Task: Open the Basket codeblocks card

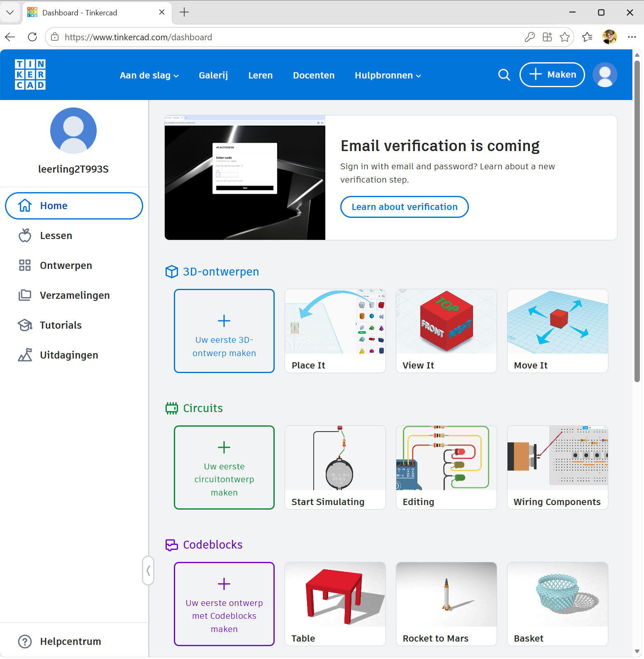Action: click(558, 604)
